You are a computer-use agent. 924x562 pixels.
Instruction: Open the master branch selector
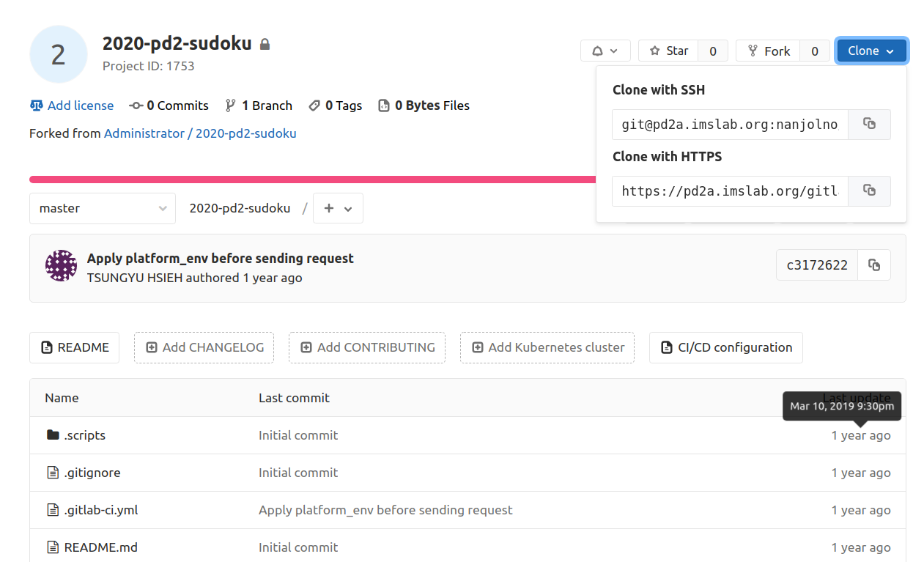click(103, 208)
